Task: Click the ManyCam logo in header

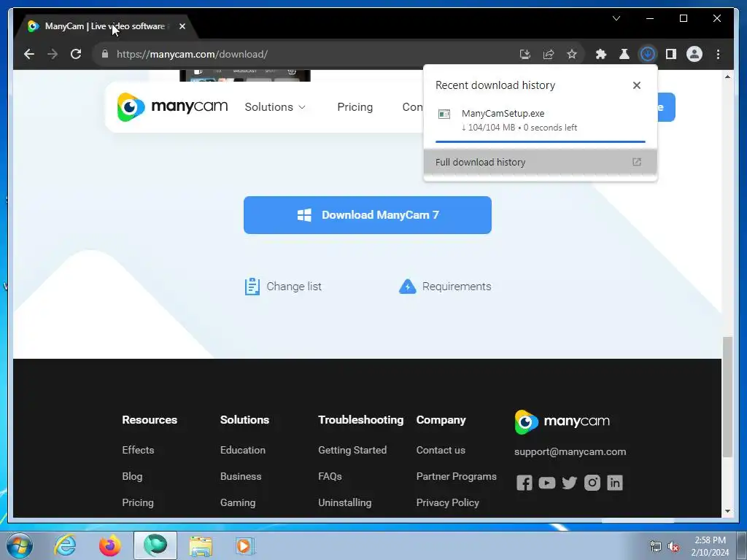Action: 172,107
